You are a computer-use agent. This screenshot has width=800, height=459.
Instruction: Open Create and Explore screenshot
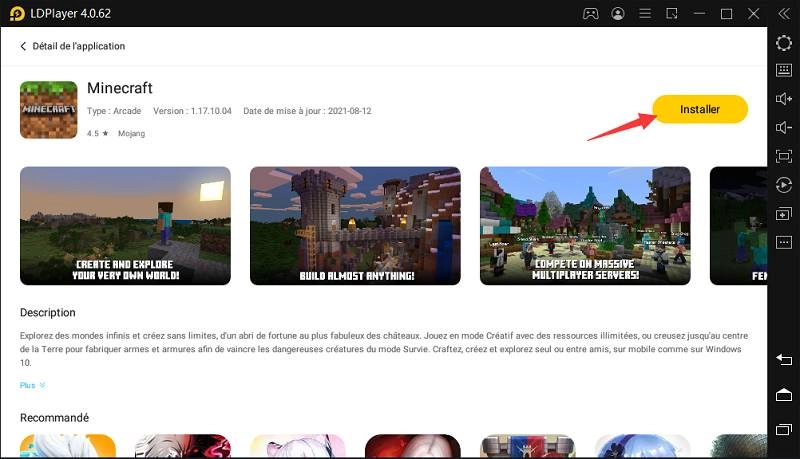click(x=125, y=225)
